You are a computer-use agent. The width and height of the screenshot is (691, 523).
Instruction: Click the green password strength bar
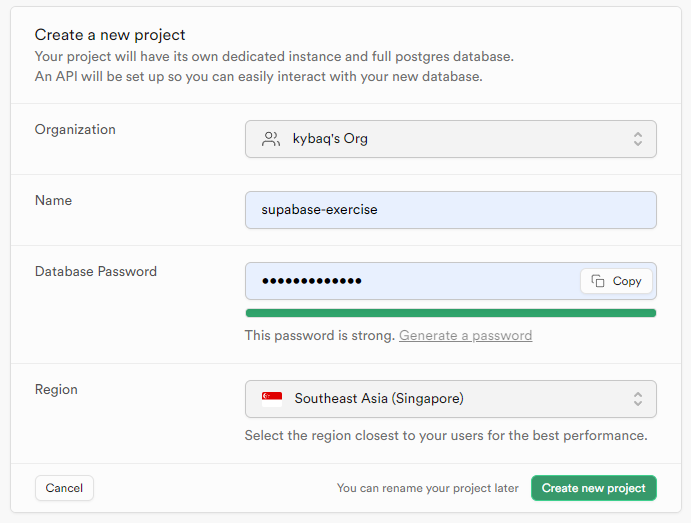click(451, 313)
